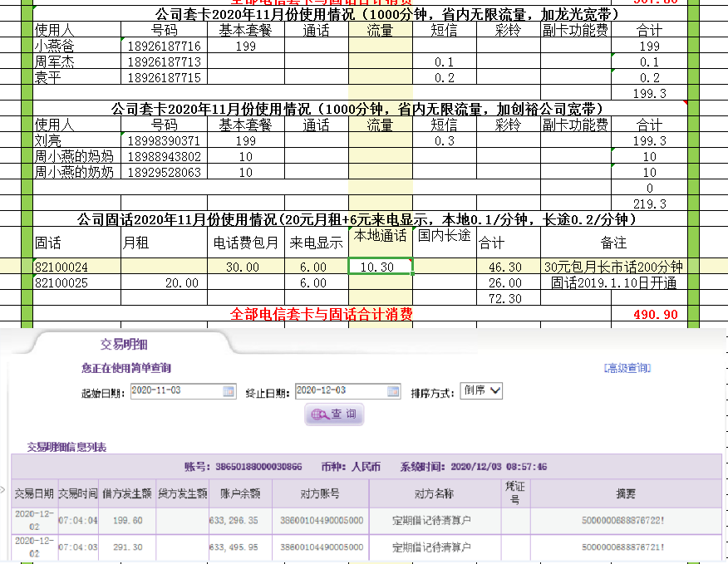This screenshot has width=728, height=564.
Task: Click the 摘要 column header
Action: [x=625, y=493]
